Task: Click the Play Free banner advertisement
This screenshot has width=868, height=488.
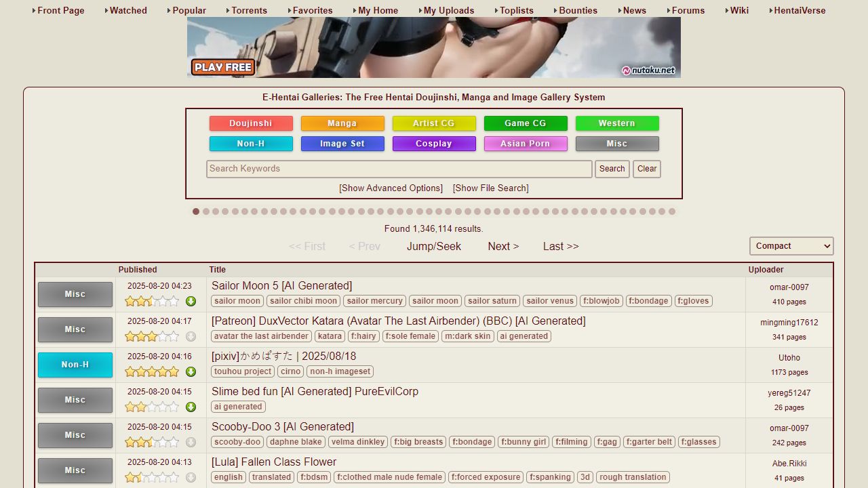Action: tap(434, 47)
